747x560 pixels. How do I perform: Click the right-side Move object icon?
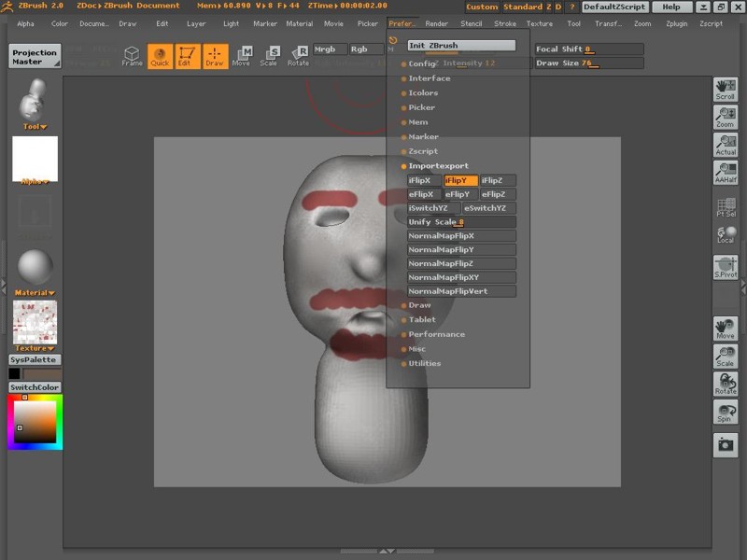pos(726,329)
